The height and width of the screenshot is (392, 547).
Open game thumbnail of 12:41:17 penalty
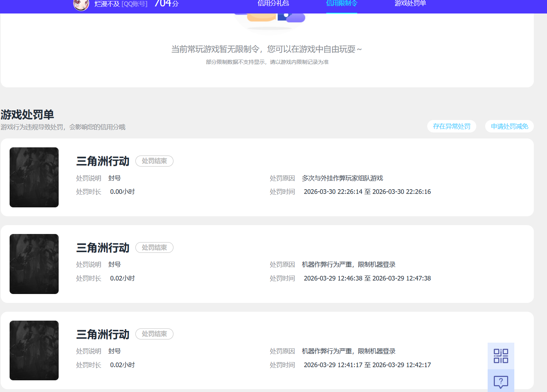tap(34, 350)
